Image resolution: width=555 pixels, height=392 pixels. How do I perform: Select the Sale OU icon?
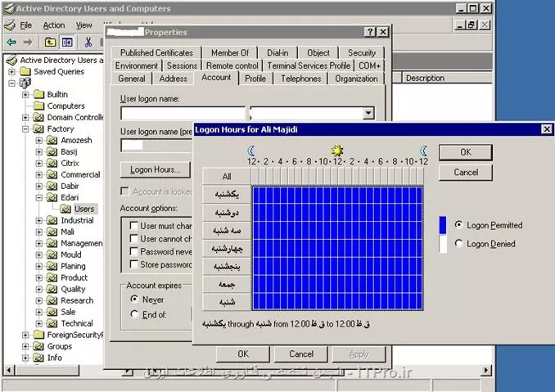coord(52,312)
